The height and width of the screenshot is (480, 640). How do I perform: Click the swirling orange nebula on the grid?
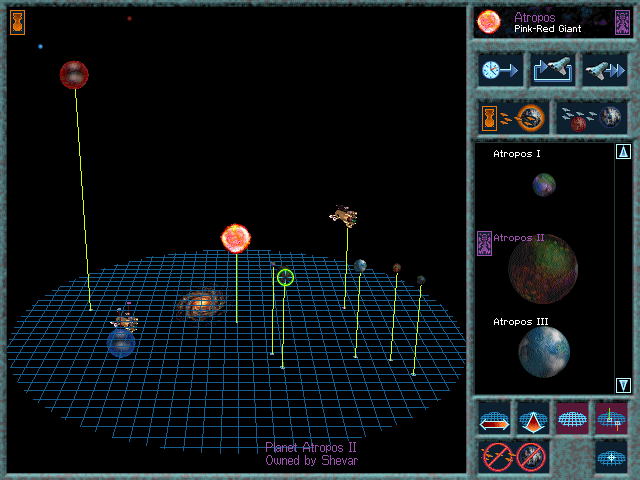[x=201, y=304]
